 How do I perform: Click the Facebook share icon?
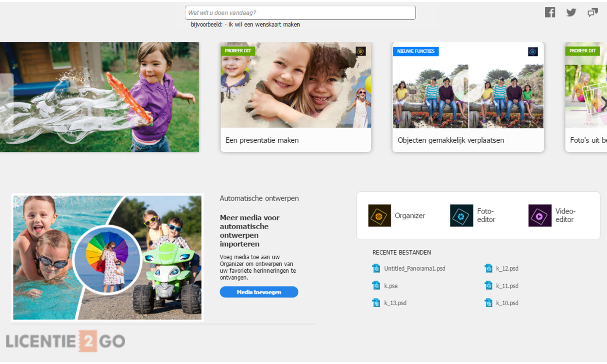[550, 13]
